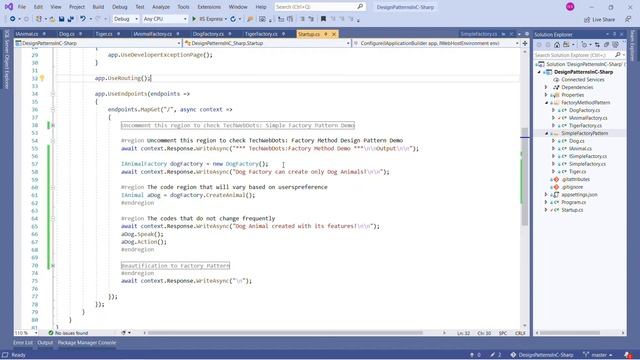
Task: Select Connected Services in Solution Explorer
Action: click(582, 80)
